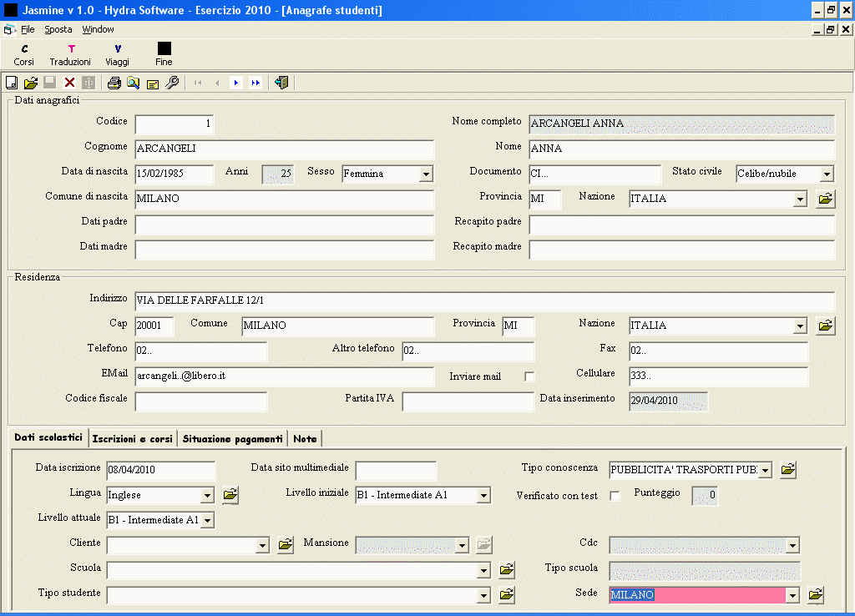The width and height of the screenshot is (855, 616).
Task: Toggle the Inviare mail checkbox
Action: pyautogui.click(x=529, y=376)
